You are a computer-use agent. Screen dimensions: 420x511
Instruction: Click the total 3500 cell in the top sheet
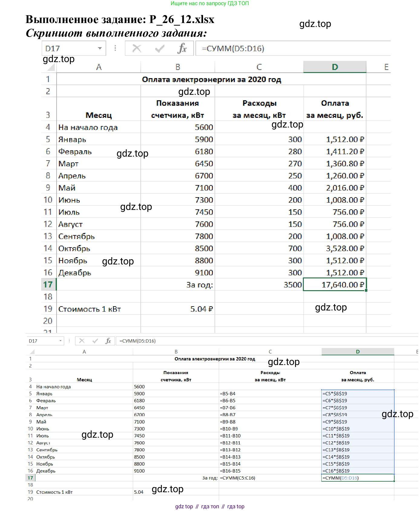pos(259,285)
